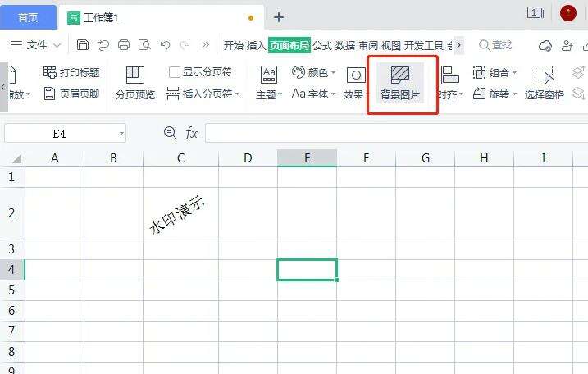The height and width of the screenshot is (374, 588).
Task: Select column A header
Action: pos(55,158)
